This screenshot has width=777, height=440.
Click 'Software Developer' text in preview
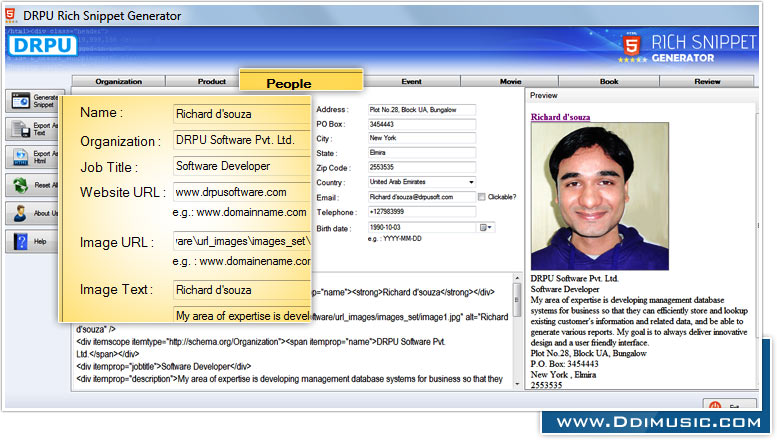point(565,289)
